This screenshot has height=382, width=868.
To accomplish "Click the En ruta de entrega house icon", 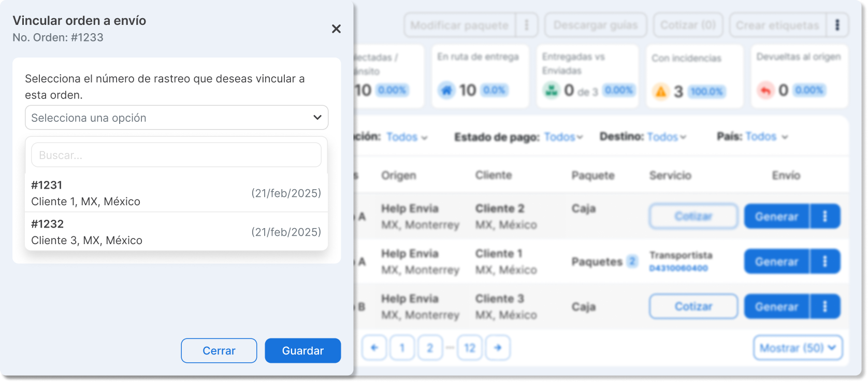I will tap(446, 90).
